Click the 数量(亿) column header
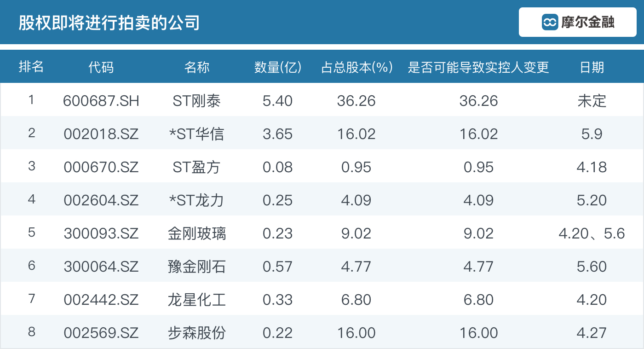 click(x=278, y=67)
